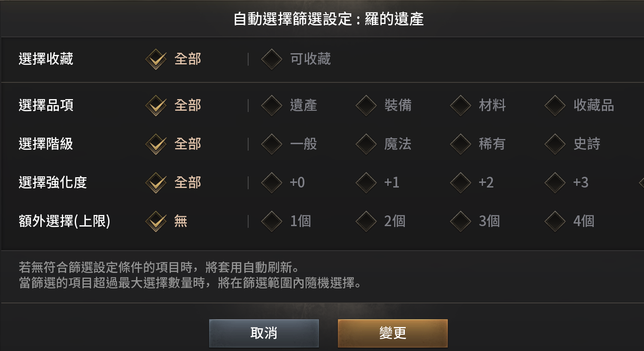
Task: Click the 變更 (Change) button
Action: pyautogui.click(x=392, y=333)
